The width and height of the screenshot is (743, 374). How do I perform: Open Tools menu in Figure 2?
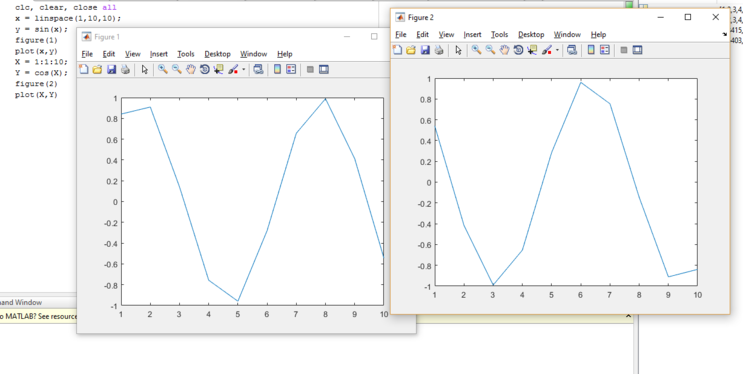click(x=499, y=35)
